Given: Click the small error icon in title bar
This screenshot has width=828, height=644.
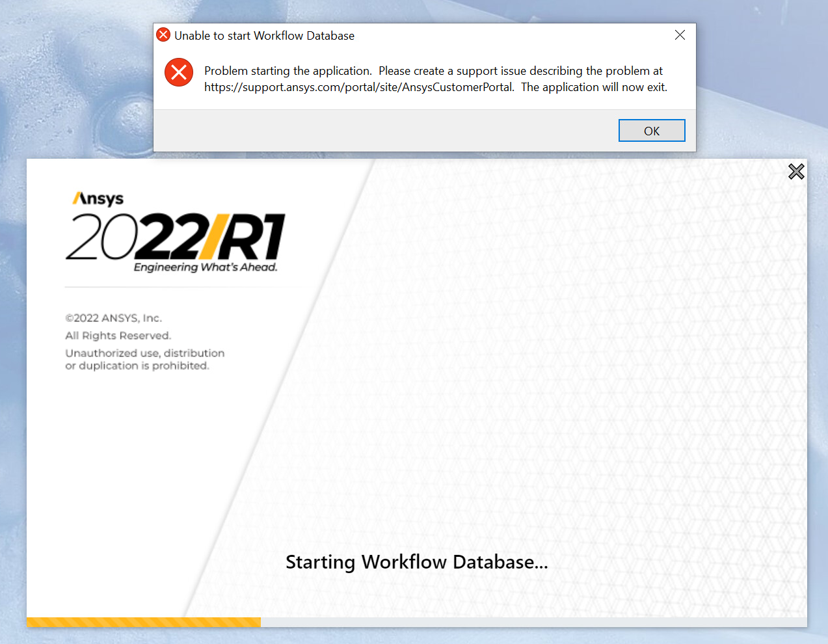Looking at the screenshot, I should pyautogui.click(x=163, y=35).
